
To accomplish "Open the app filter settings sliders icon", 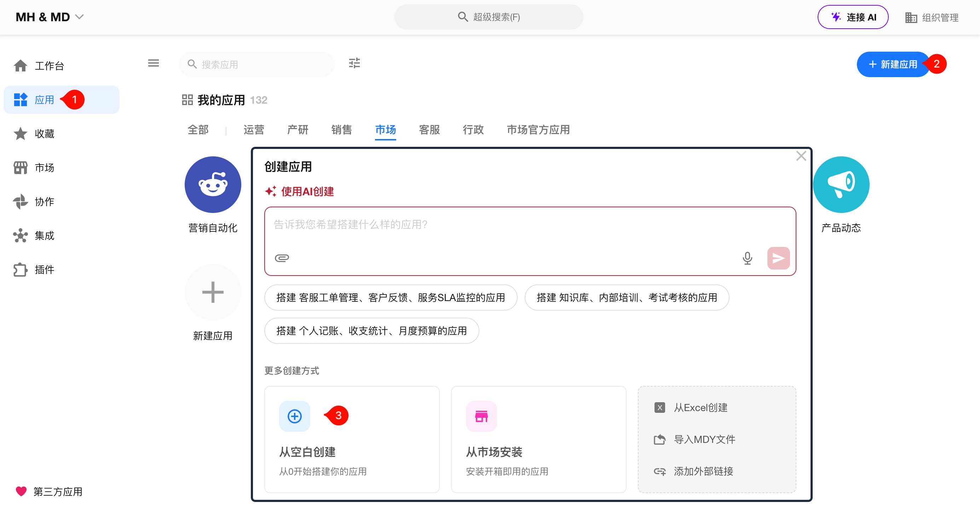I will click(x=354, y=63).
